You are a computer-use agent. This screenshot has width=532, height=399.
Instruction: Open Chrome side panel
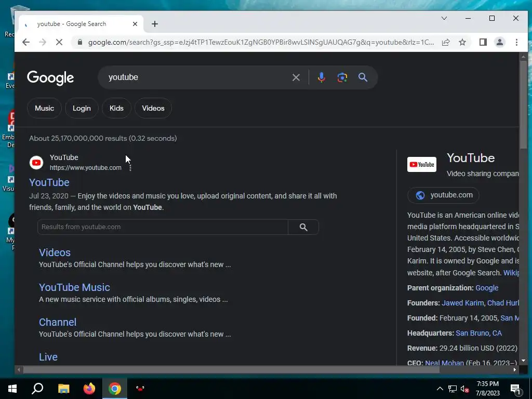[x=483, y=42]
